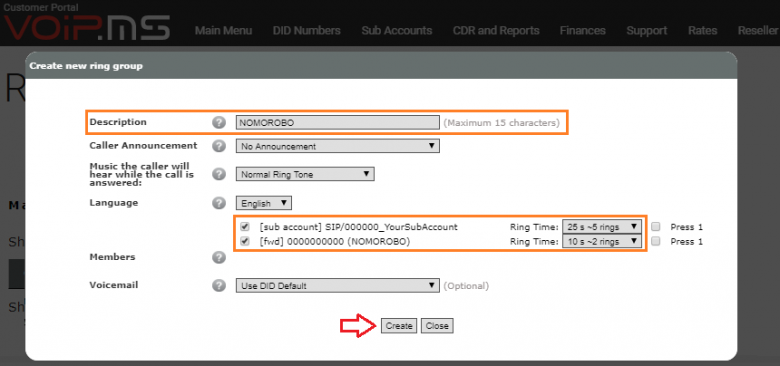Click the Close button in the dialog
This screenshot has height=366, width=780.
[x=437, y=326]
